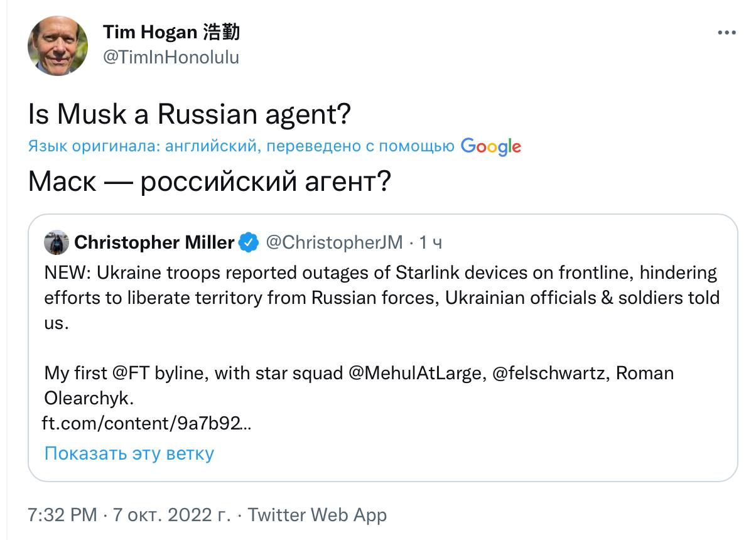The image size is (756, 540).
Task: Expand thread with "Показать эту ветку"
Action: tap(129, 453)
